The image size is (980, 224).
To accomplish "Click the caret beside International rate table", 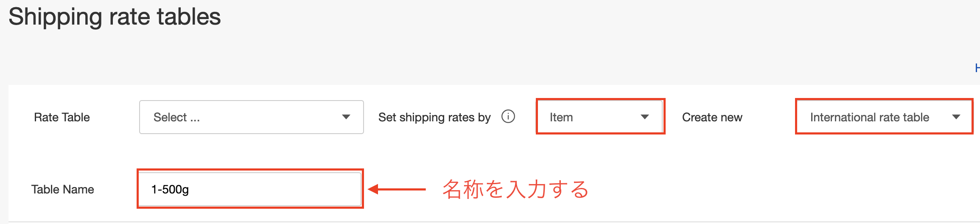I will 956,117.
